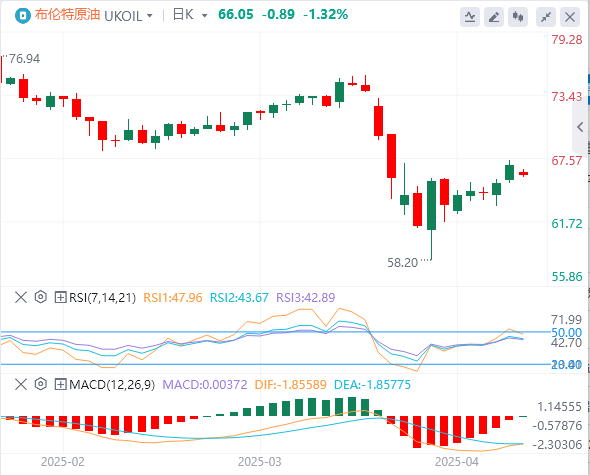Click the -0.89 price change value
Viewport: 590px width, 475px height.
pyautogui.click(x=278, y=15)
